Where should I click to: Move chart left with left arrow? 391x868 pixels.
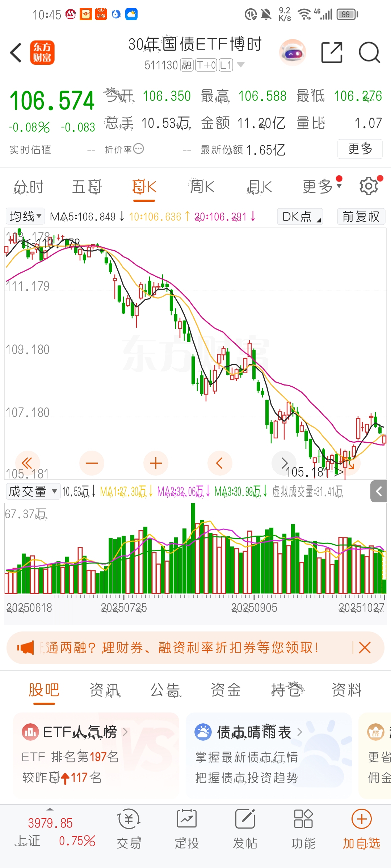click(x=220, y=463)
